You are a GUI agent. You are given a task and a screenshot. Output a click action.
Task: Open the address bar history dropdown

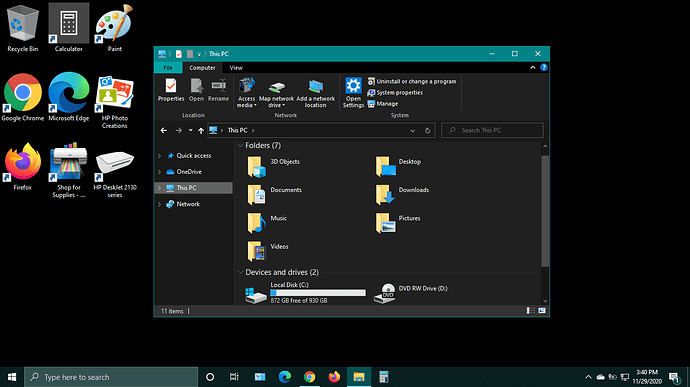(x=412, y=131)
